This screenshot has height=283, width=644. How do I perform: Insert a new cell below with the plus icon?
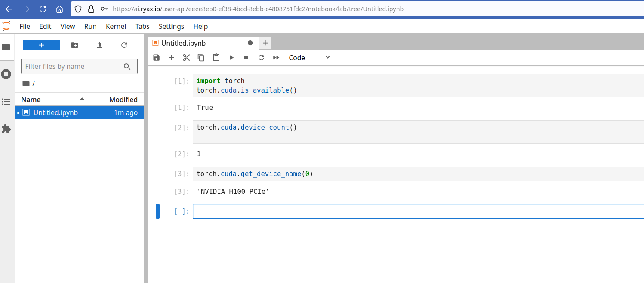[171, 58]
